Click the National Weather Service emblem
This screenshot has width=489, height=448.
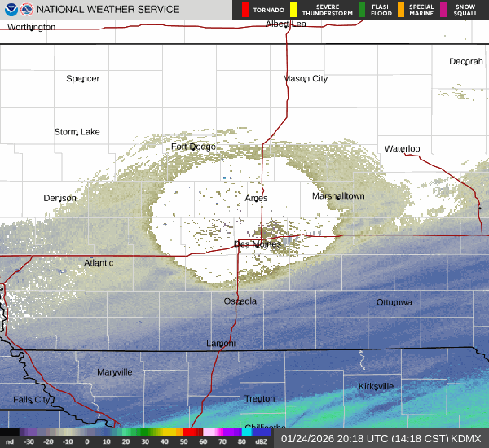click(x=26, y=9)
